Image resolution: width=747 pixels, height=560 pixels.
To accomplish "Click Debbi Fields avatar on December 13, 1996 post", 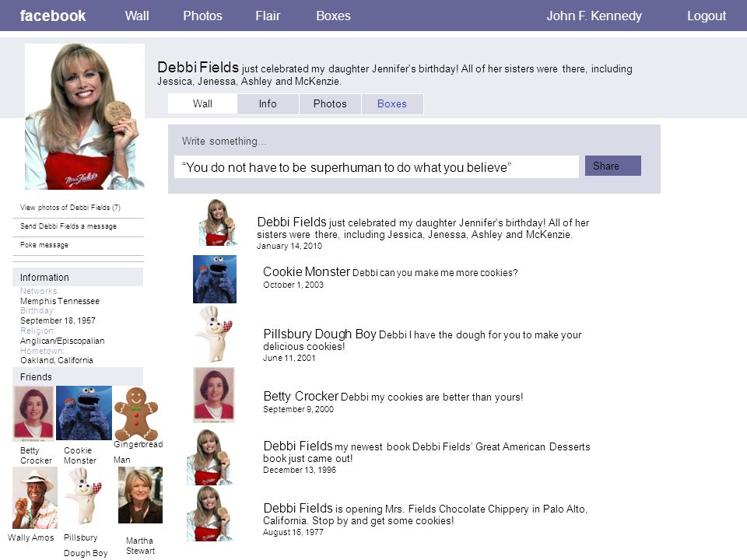I will click(209, 457).
